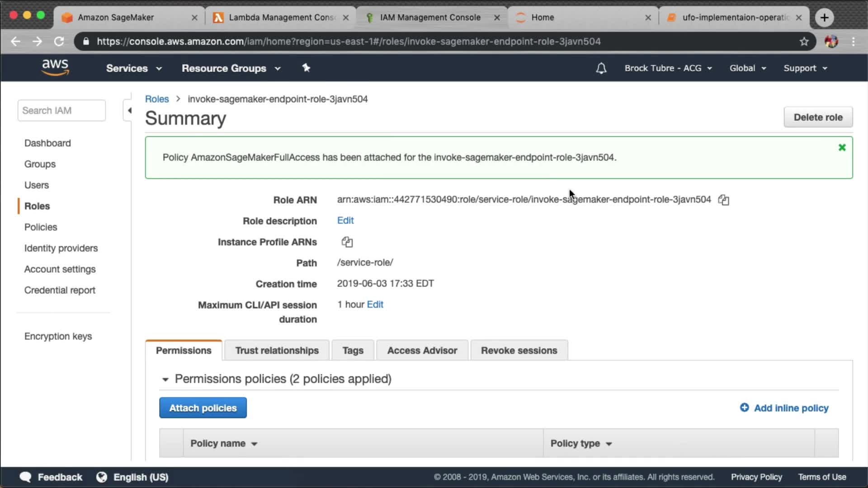The image size is (868, 488).
Task: Bookmark this page with the star icon
Action: (804, 42)
